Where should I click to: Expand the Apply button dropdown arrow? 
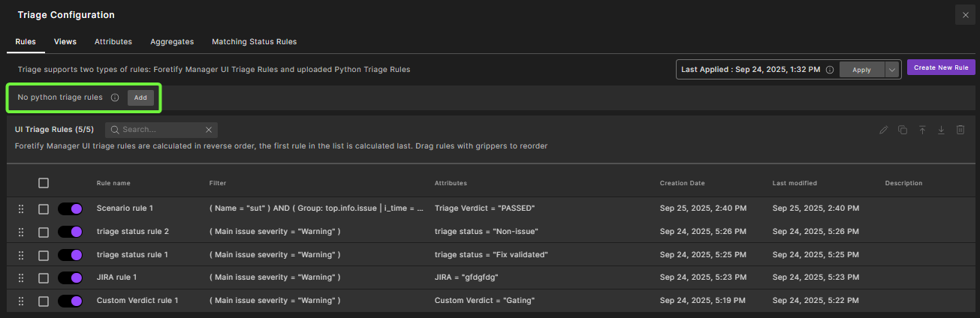click(891, 70)
